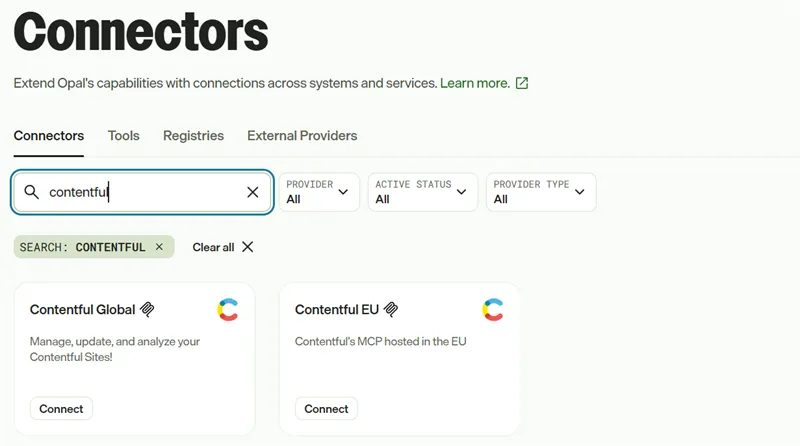Focus the contentful search input field
The height and width of the screenshot is (446, 800).
[x=142, y=192]
